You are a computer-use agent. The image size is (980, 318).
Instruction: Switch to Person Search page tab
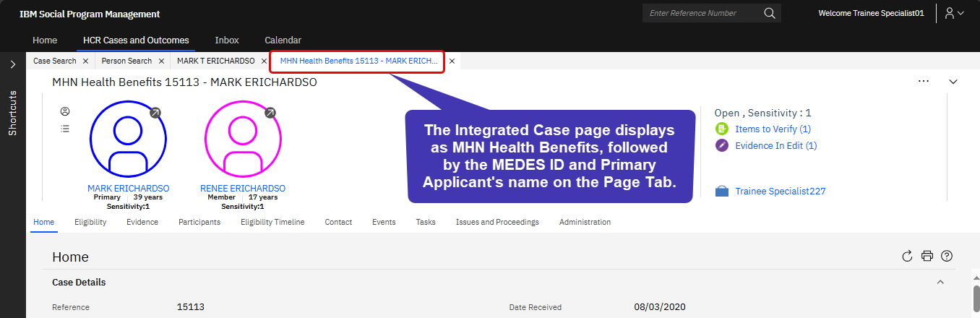click(x=126, y=61)
